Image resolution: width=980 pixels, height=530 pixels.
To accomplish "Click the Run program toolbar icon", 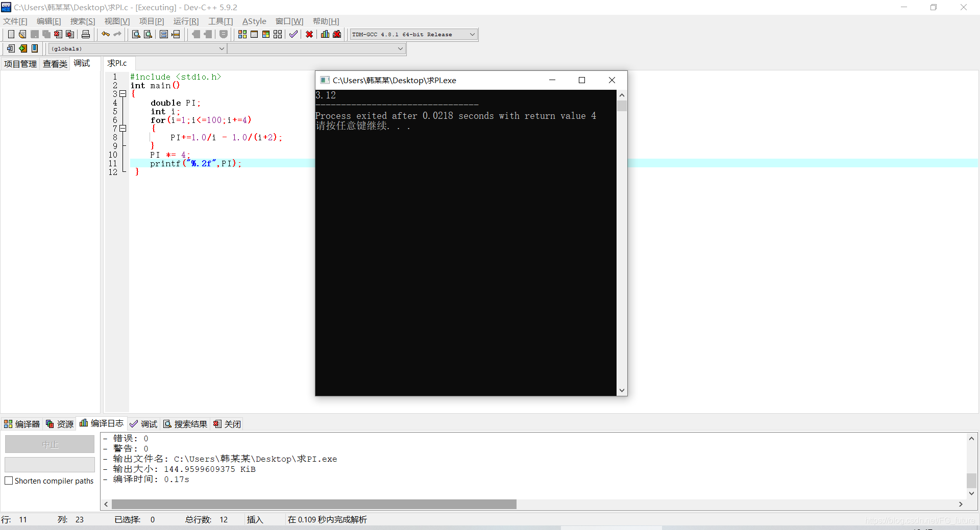I will tap(254, 34).
